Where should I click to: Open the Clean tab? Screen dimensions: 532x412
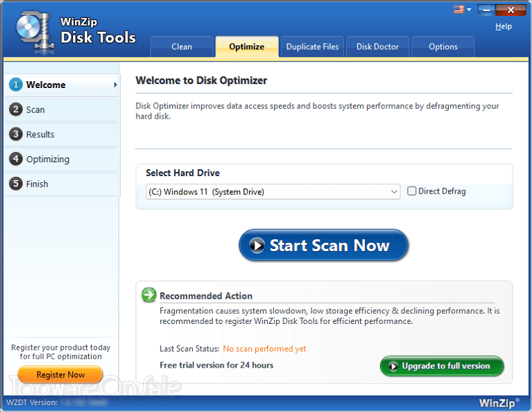click(182, 47)
